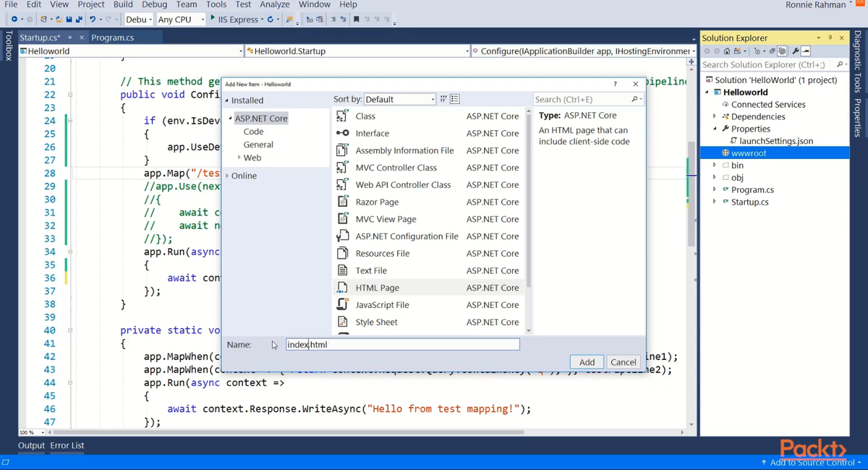
Task: Click the Preview Selected Items icon in Solution Explorer
Action: 806,51
